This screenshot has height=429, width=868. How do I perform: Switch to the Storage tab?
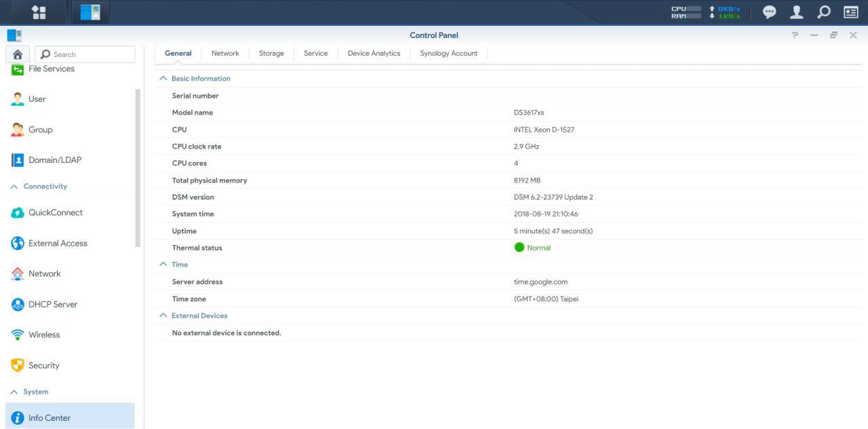tap(271, 54)
